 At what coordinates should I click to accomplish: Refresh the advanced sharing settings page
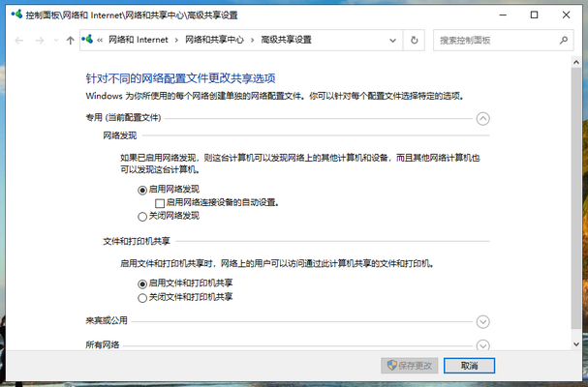point(415,41)
